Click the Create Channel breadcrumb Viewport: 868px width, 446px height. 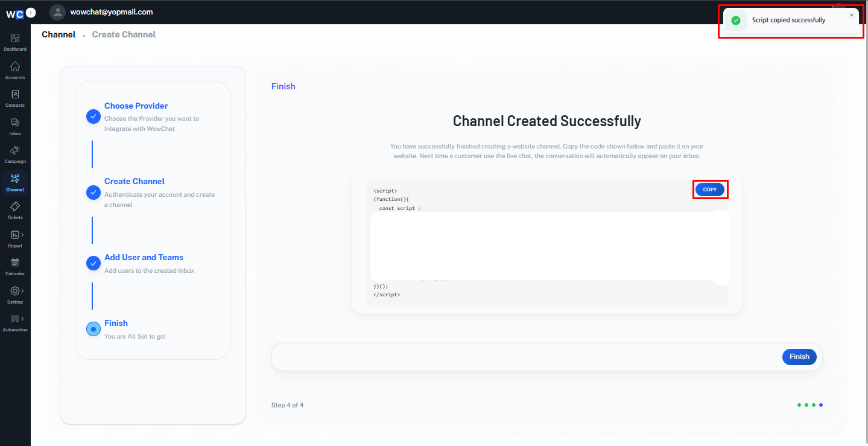(124, 34)
